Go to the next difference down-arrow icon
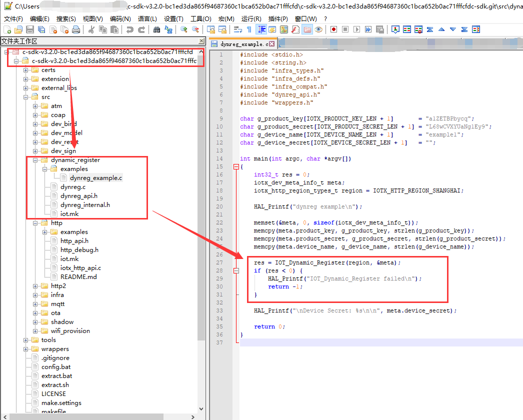 coord(453,29)
